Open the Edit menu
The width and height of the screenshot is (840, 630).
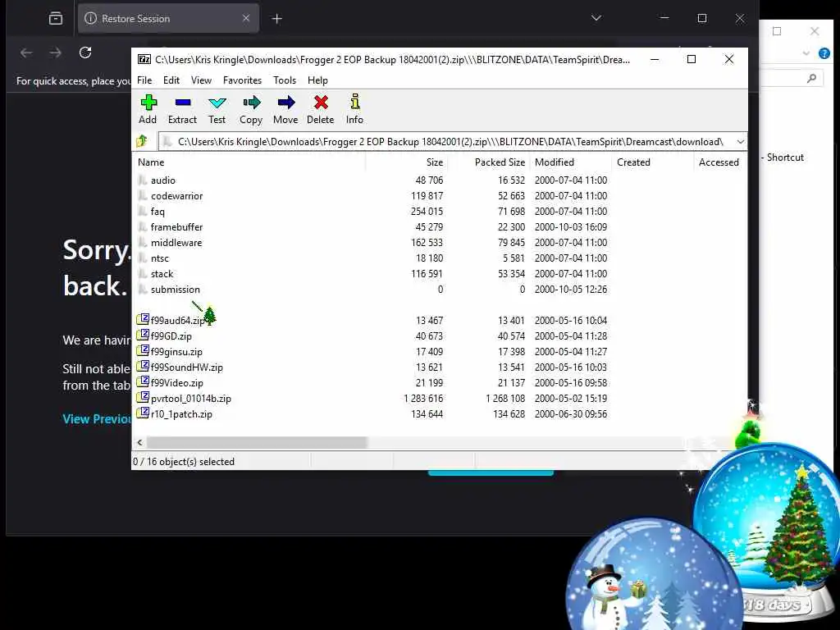click(x=171, y=80)
